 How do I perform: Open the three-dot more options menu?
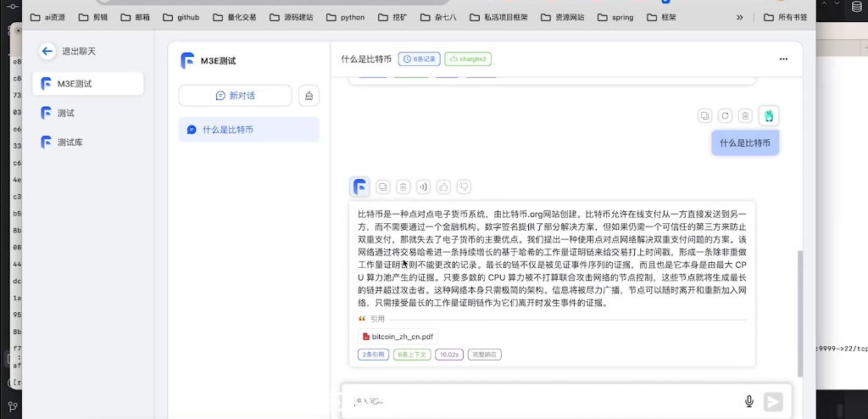pyautogui.click(x=783, y=59)
